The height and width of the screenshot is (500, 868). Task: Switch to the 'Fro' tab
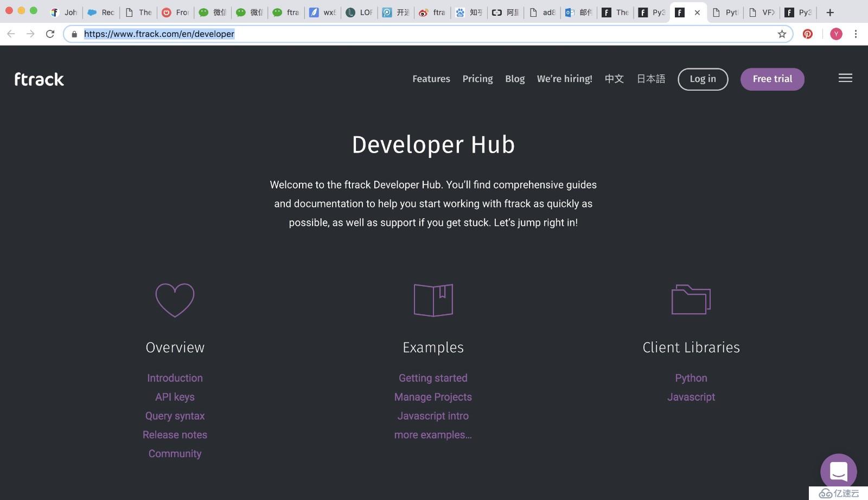point(175,12)
